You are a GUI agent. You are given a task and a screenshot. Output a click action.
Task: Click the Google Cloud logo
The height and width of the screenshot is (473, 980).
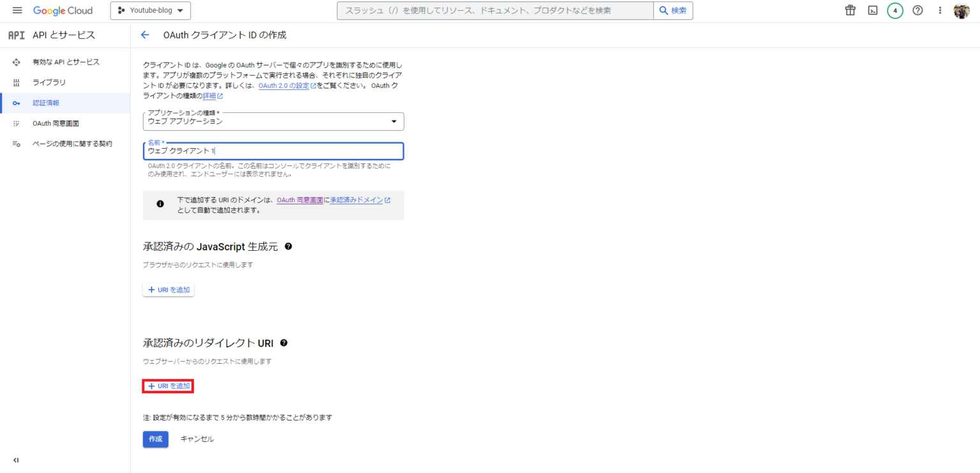coord(63,10)
